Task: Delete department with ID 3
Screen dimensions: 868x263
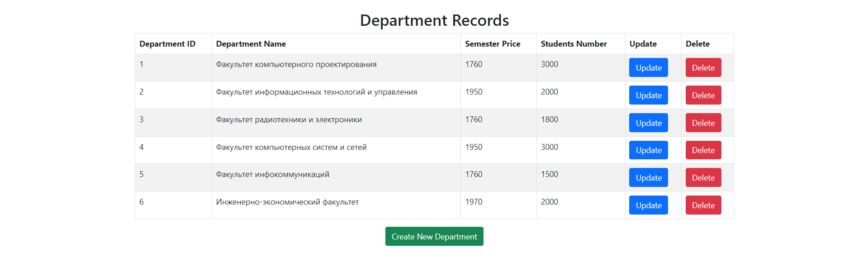Action: tap(703, 123)
